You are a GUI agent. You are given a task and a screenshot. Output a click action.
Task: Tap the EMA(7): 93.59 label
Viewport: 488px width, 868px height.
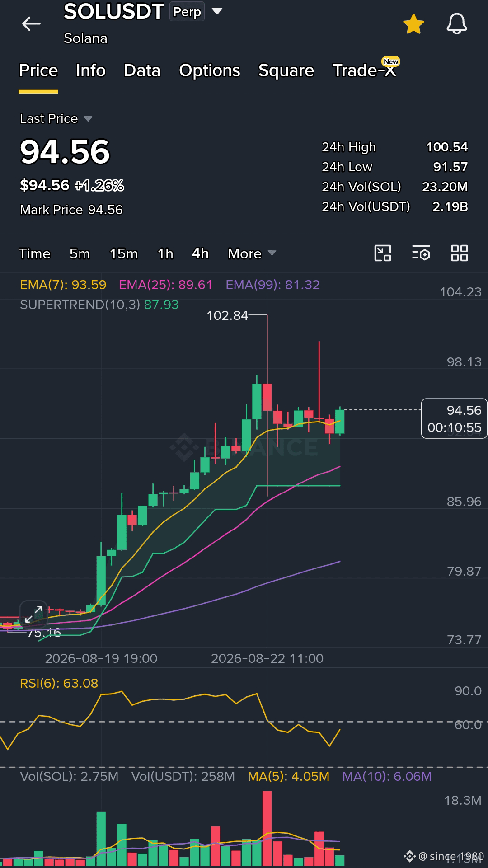[x=63, y=285]
